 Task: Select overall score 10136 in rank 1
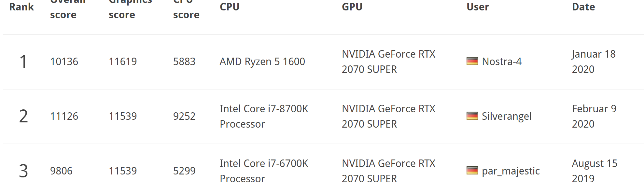(x=64, y=62)
